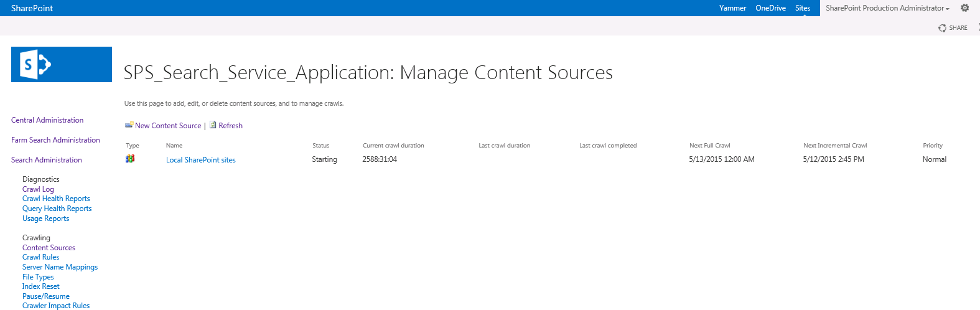The image size is (980, 310).
Task: Click the content source type icon
Action: pyautogui.click(x=130, y=159)
